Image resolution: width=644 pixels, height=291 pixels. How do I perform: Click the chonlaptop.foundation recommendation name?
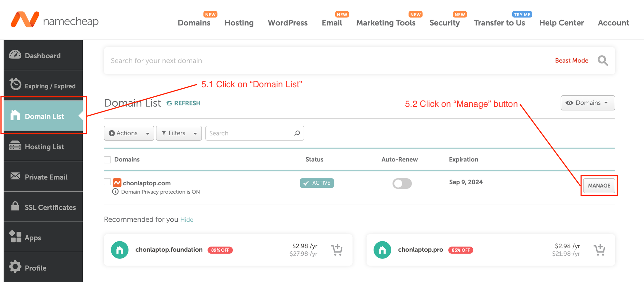coord(169,250)
